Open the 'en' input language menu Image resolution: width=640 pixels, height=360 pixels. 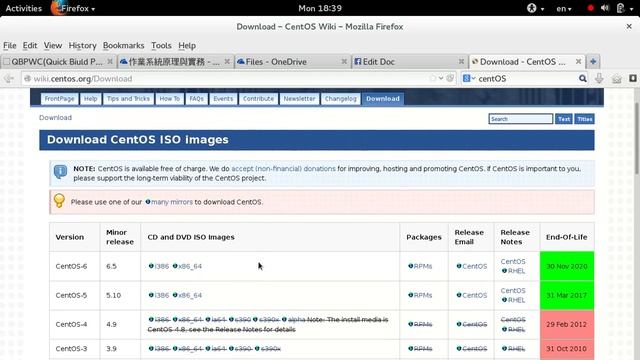(564, 9)
